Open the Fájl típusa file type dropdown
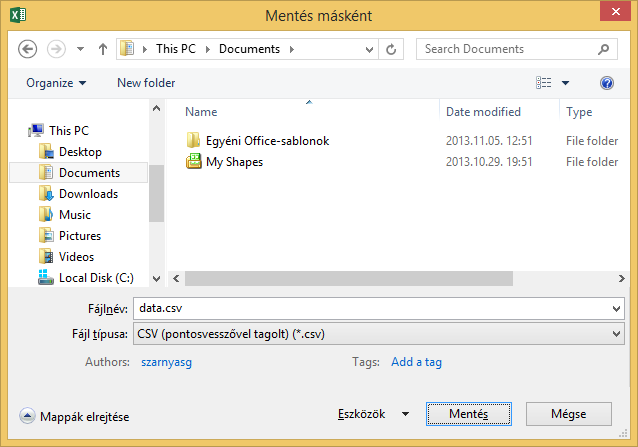Image resolution: width=638 pixels, height=447 pixels. click(x=613, y=334)
